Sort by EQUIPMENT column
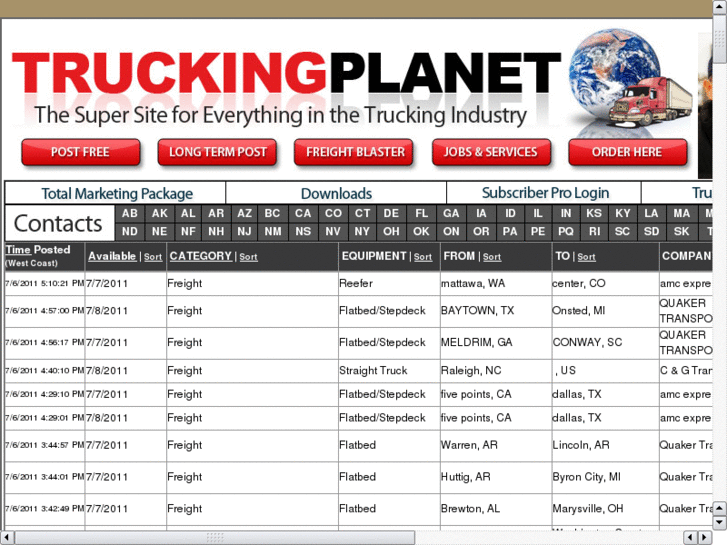The width and height of the screenshot is (727, 545). pyautogui.click(x=422, y=257)
